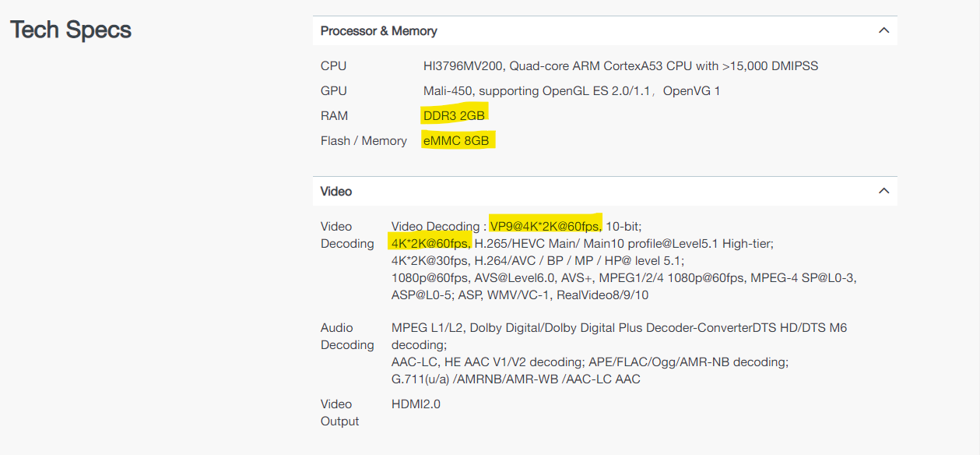Click the HI3796MV200 CPU description
The image size is (980, 455).
[x=621, y=66]
